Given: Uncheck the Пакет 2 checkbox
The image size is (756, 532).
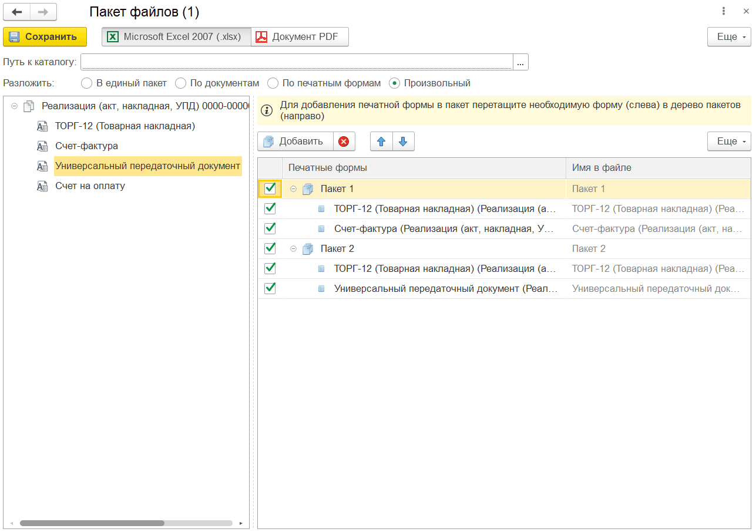Looking at the screenshot, I should [270, 248].
